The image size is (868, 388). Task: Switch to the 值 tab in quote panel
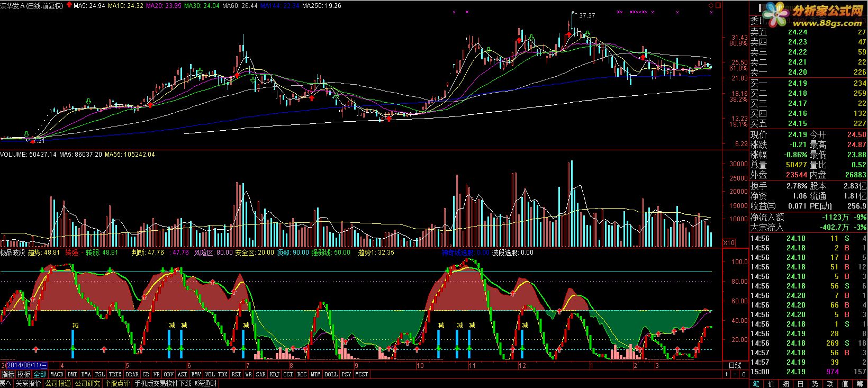pos(845,384)
